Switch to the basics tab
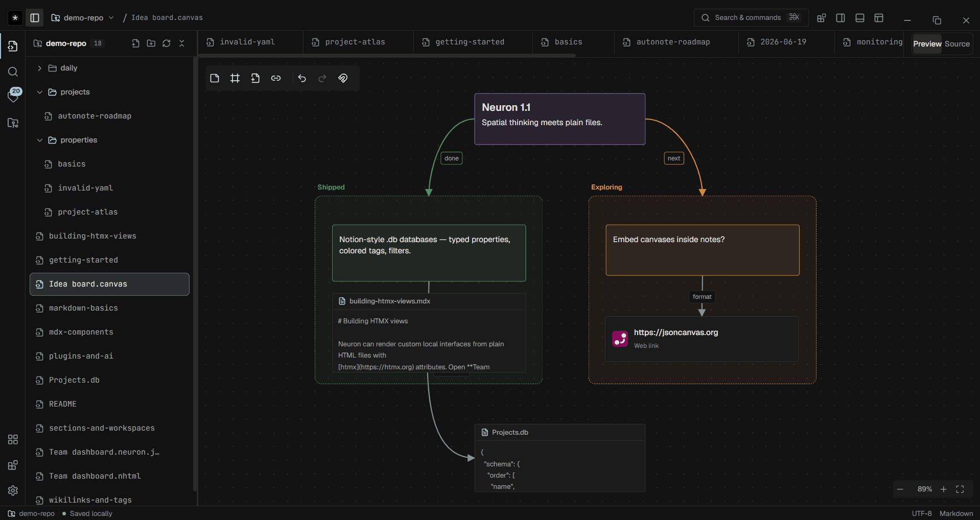Viewport: 980px width, 520px height. [x=572, y=42]
